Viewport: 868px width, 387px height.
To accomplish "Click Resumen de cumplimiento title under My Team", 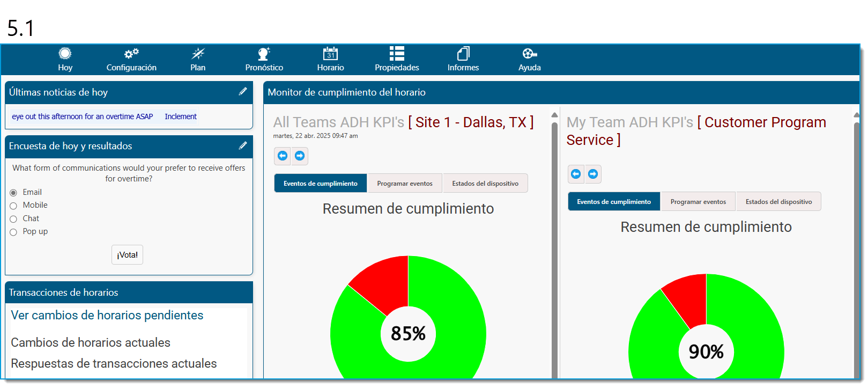I will [706, 227].
